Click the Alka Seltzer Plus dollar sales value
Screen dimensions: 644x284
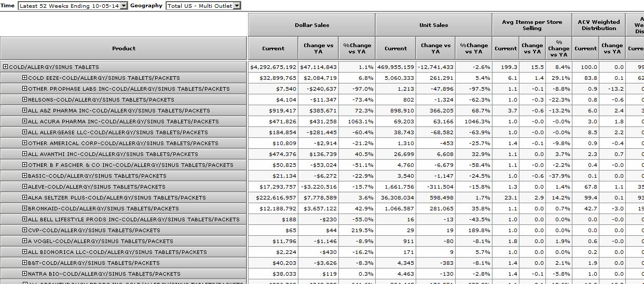(x=273, y=197)
